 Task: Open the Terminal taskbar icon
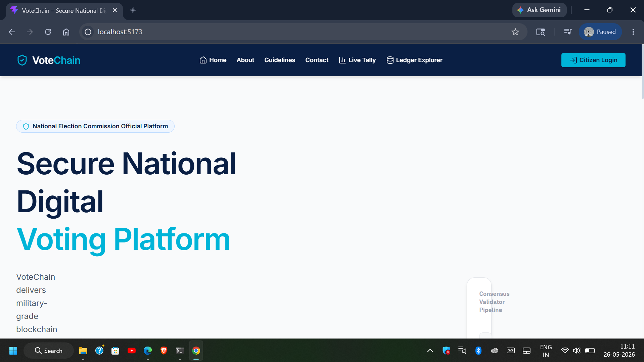180,351
